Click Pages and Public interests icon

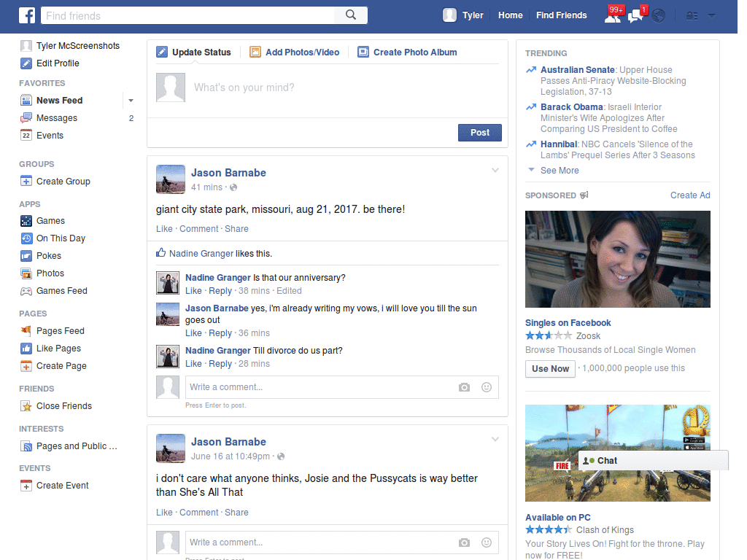click(x=26, y=446)
